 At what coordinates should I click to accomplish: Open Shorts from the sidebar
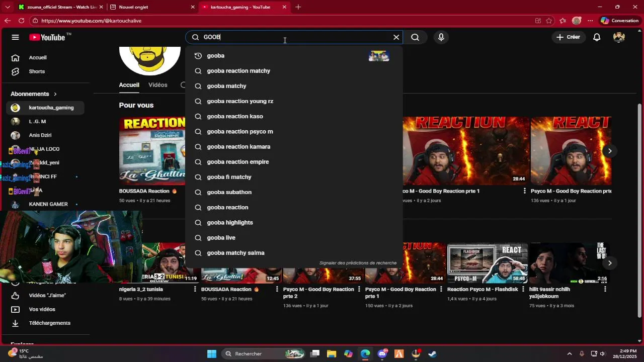tap(45, 71)
